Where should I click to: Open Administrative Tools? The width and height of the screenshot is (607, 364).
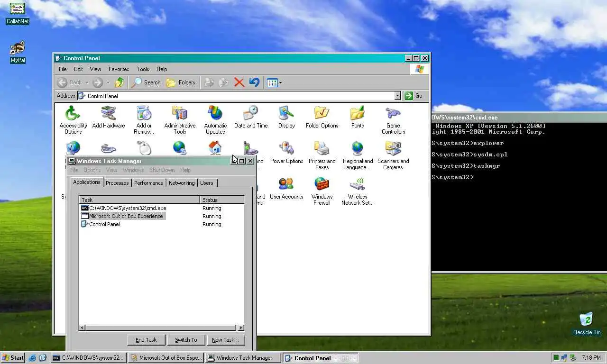[180, 119]
